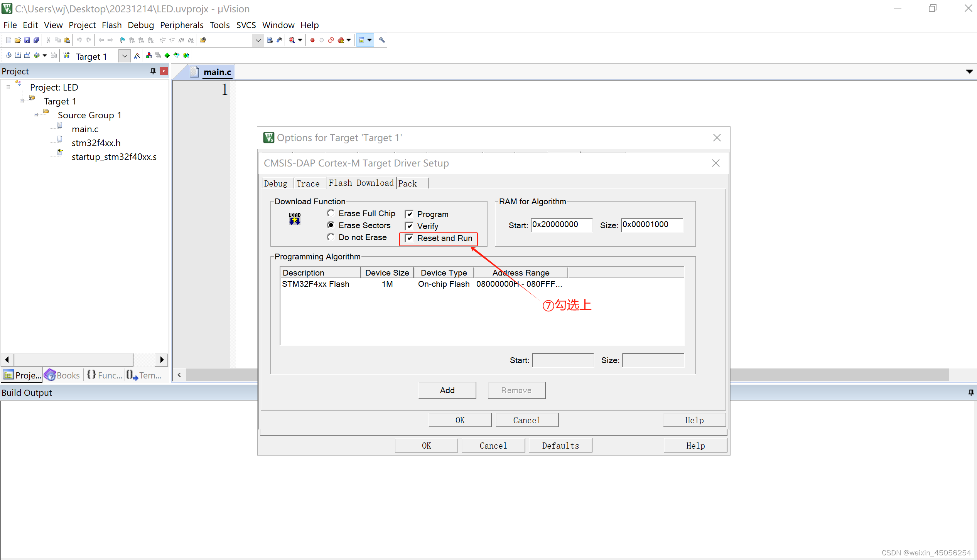This screenshot has width=977, height=560.
Task: Open Manage Run-Time Environment green diamond icon
Action: click(167, 55)
